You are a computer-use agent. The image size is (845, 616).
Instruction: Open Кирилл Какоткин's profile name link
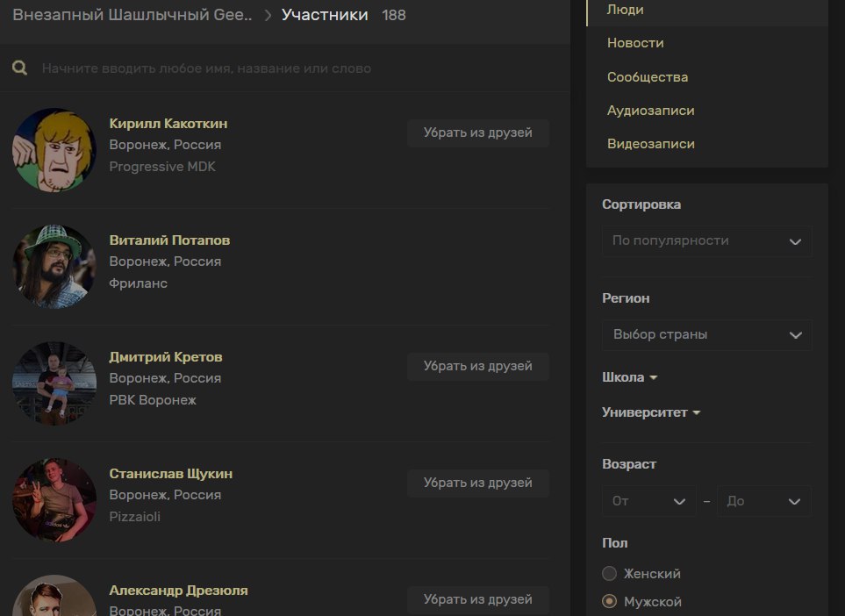click(x=168, y=124)
